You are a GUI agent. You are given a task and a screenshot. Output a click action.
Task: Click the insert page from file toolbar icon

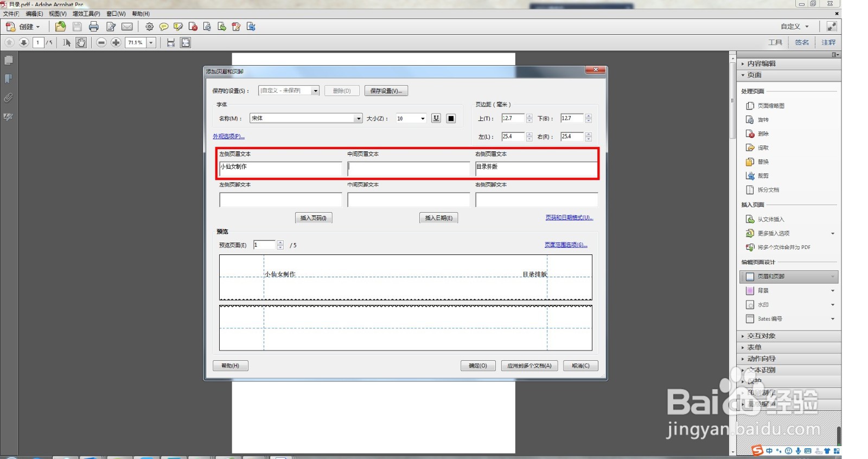(x=222, y=27)
